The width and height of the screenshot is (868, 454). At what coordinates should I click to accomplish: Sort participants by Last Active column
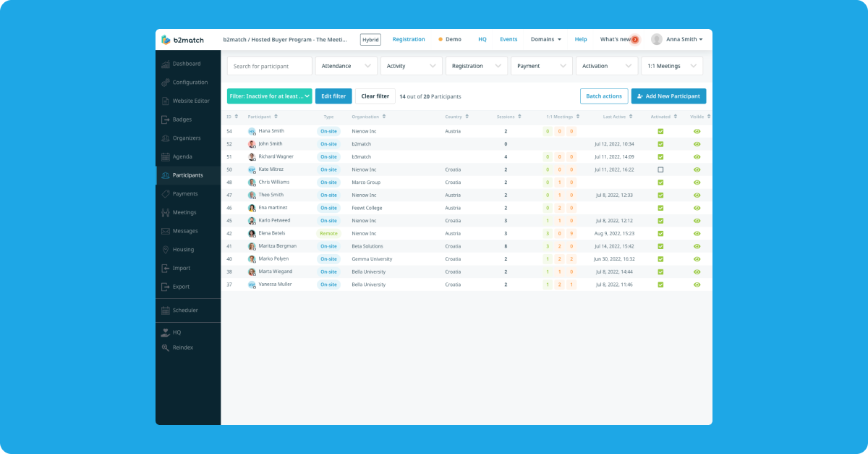(616, 116)
